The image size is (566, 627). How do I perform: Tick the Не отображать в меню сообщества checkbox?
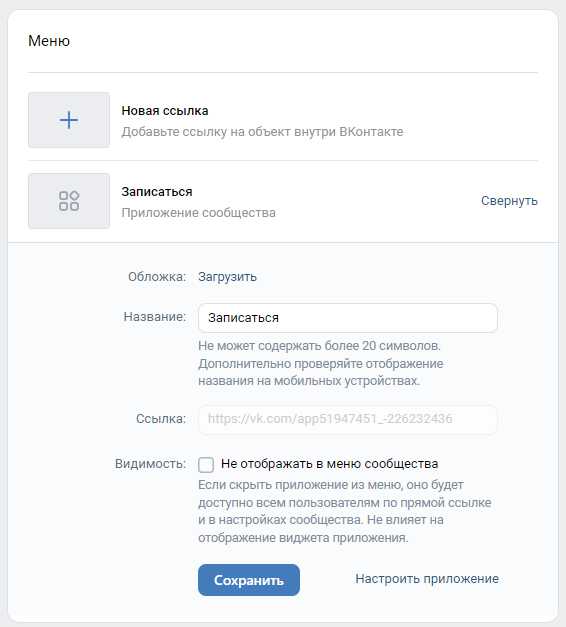(x=206, y=465)
